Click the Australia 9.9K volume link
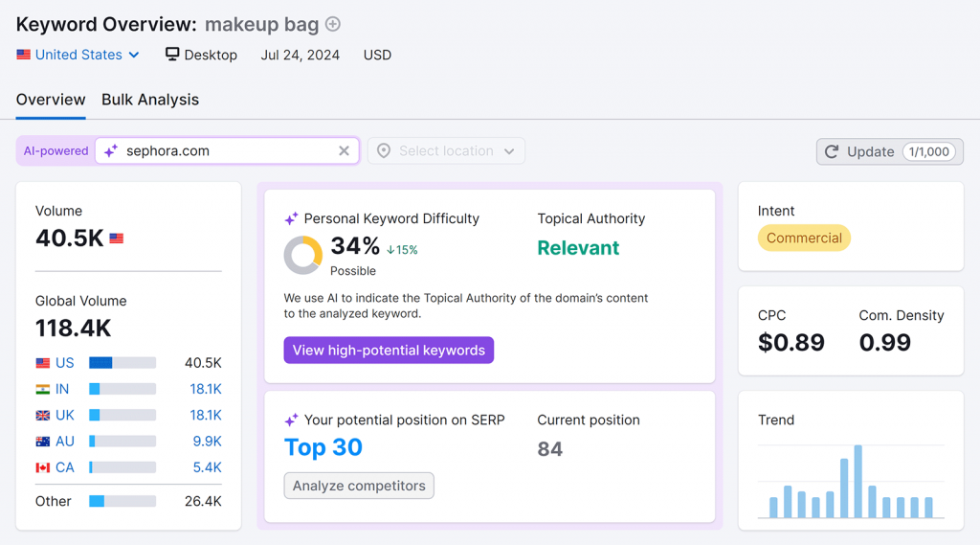Screen dimensions: 980x545 click(207, 442)
